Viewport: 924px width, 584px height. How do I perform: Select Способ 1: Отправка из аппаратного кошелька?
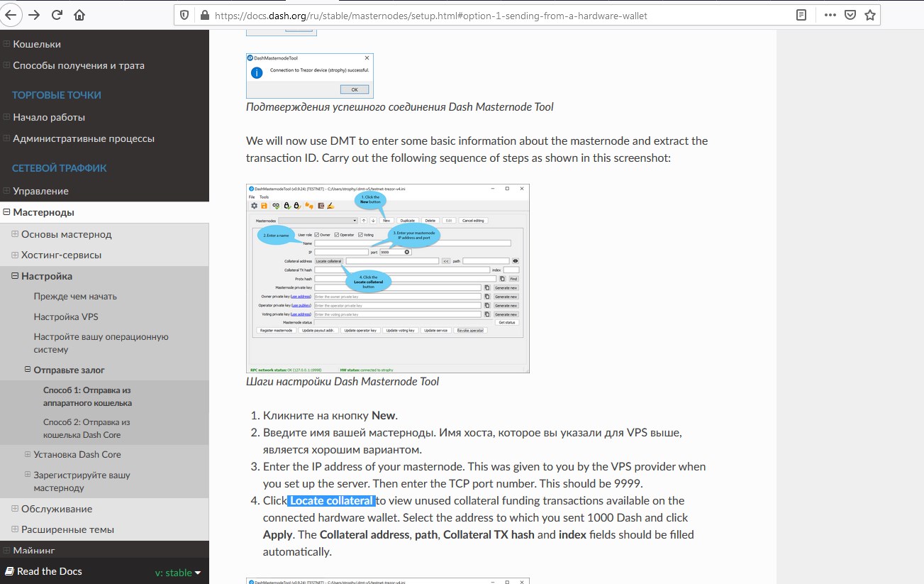click(x=87, y=397)
